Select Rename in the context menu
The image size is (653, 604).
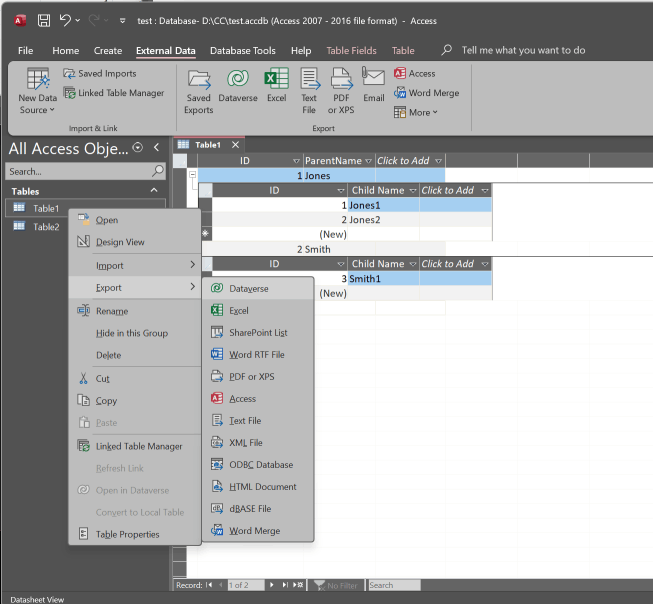[x=135, y=311]
